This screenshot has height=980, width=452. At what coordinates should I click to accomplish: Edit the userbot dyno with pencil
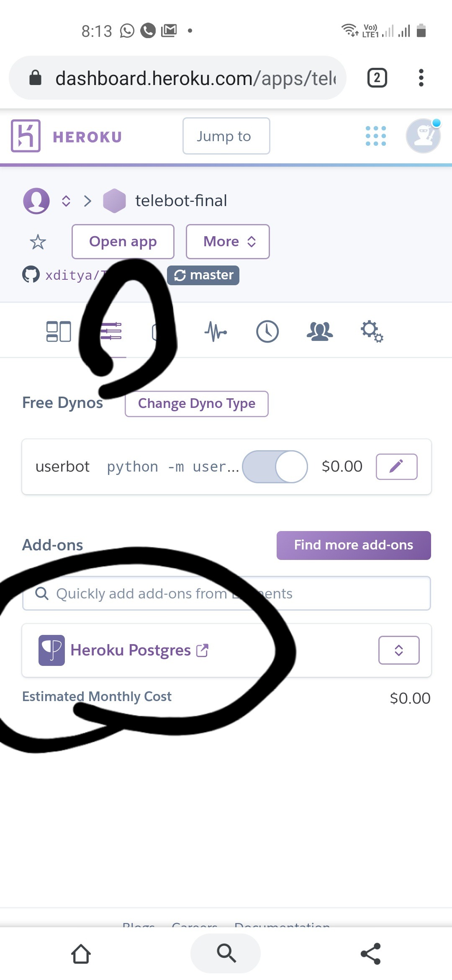[x=396, y=467]
